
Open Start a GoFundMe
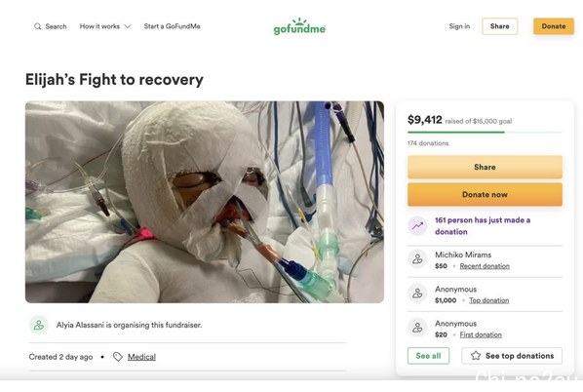(x=173, y=26)
